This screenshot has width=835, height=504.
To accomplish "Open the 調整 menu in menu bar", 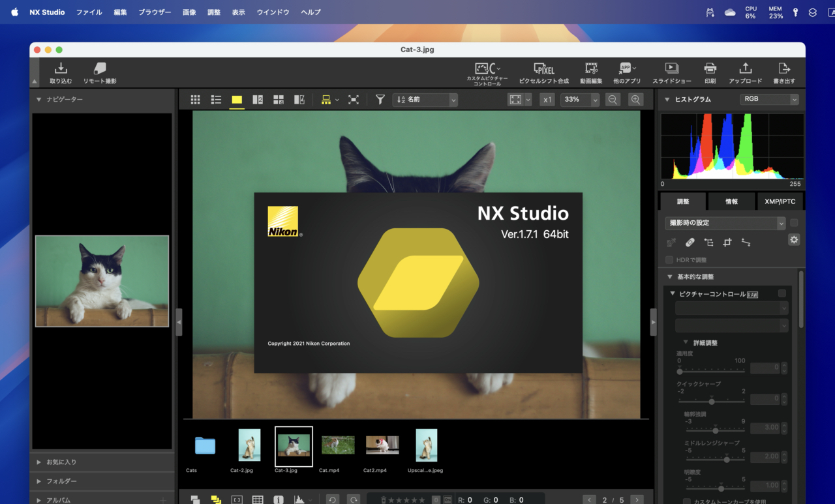I will tap(214, 12).
